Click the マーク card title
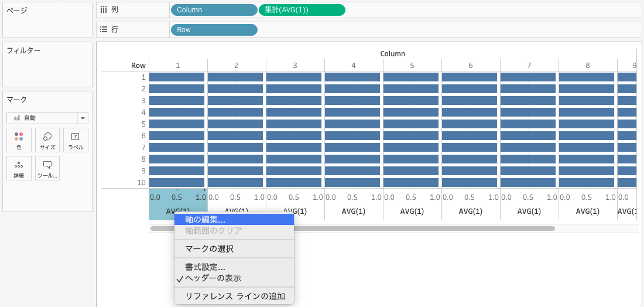The height and width of the screenshot is (307, 644). tap(17, 100)
